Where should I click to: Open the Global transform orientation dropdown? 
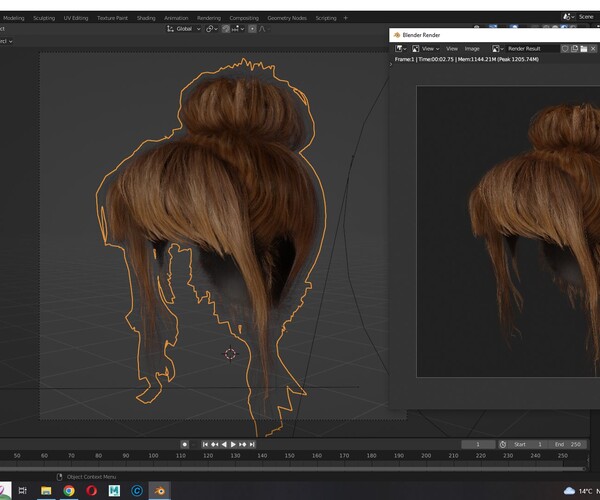[x=184, y=29]
